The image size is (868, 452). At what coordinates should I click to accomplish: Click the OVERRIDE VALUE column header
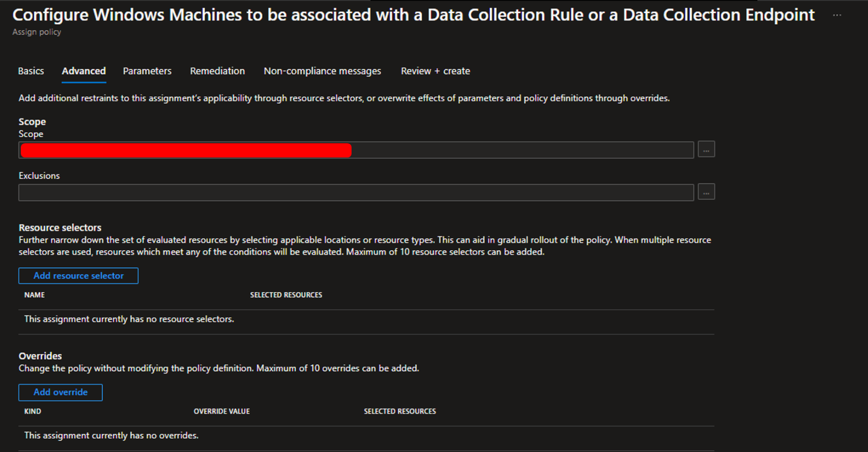click(222, 411)
